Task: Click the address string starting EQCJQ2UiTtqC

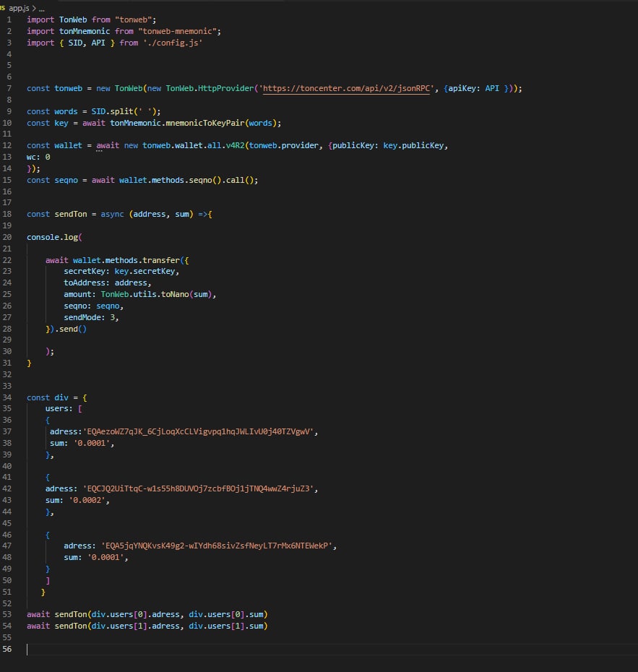Action: click(199, 488)
